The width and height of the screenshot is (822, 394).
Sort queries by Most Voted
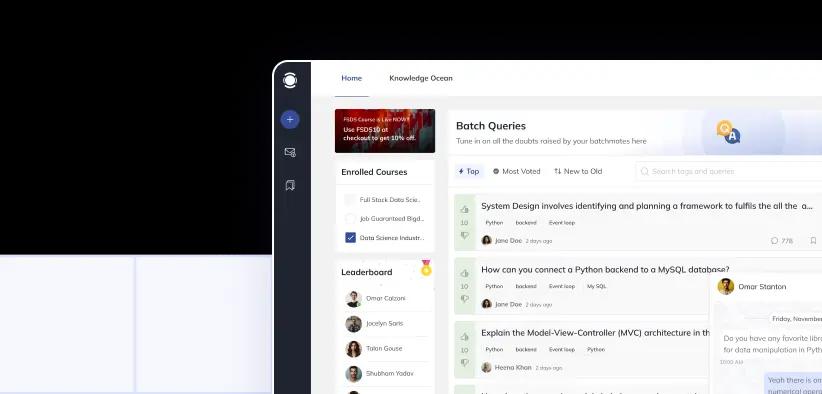516,171
